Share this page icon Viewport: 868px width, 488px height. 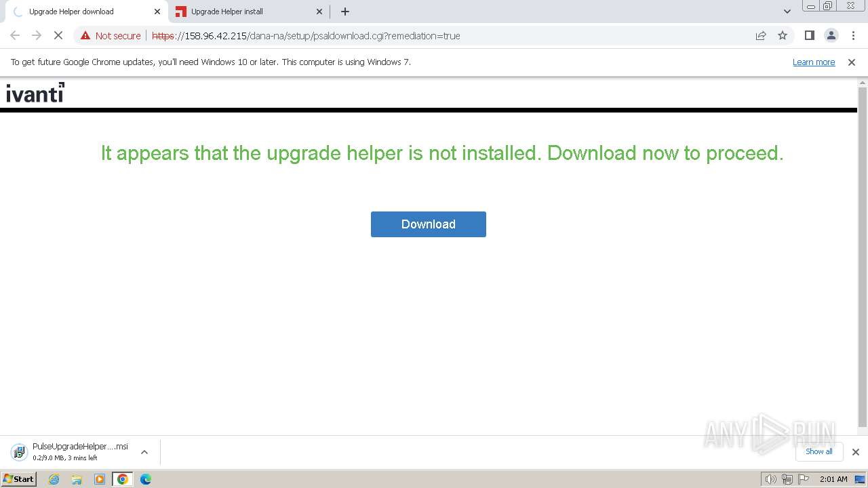point(761,36)
